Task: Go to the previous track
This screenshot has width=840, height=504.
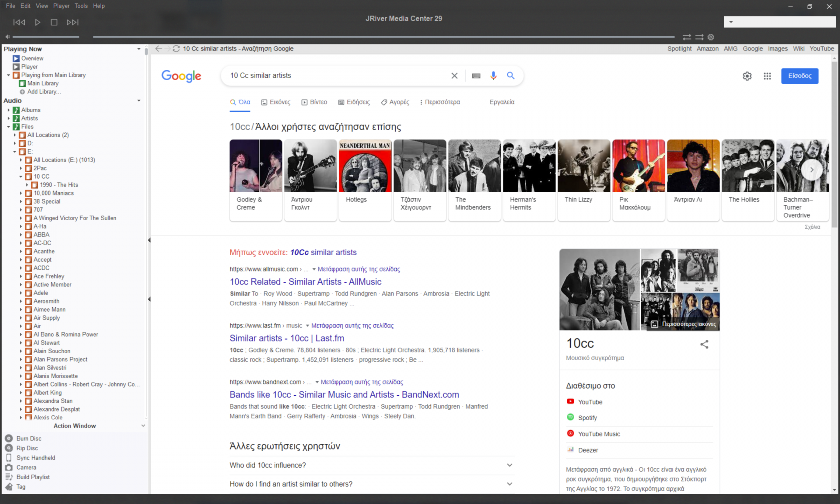Action: pyautogui.click(x=19, y=22)
